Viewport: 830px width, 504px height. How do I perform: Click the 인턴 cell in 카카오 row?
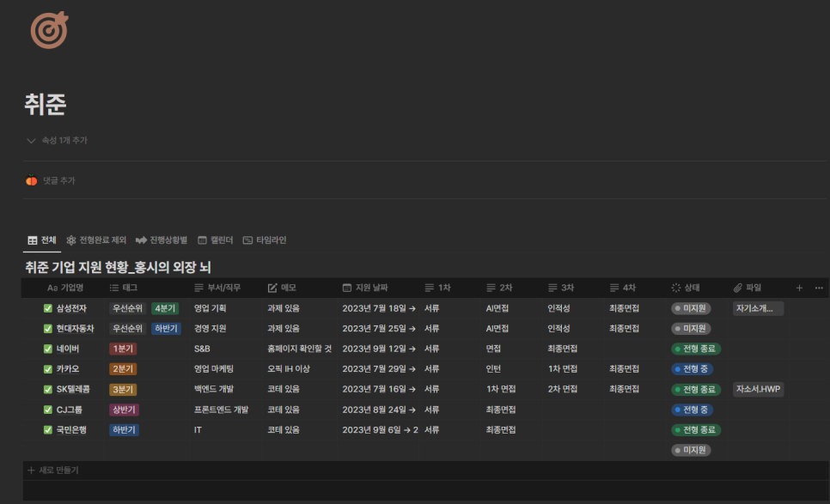tap(493, 368)
